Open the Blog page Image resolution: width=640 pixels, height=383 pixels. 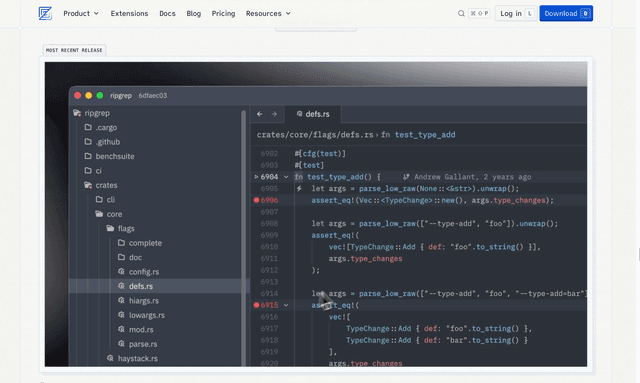pyautogui.click(x=193, y=13)
